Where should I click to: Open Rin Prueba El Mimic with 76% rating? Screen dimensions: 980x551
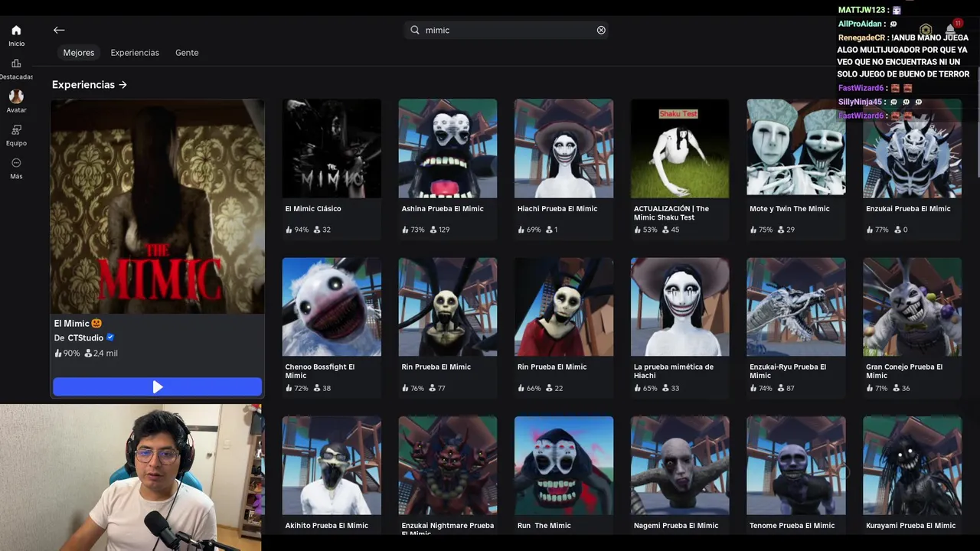click(448, 307)
